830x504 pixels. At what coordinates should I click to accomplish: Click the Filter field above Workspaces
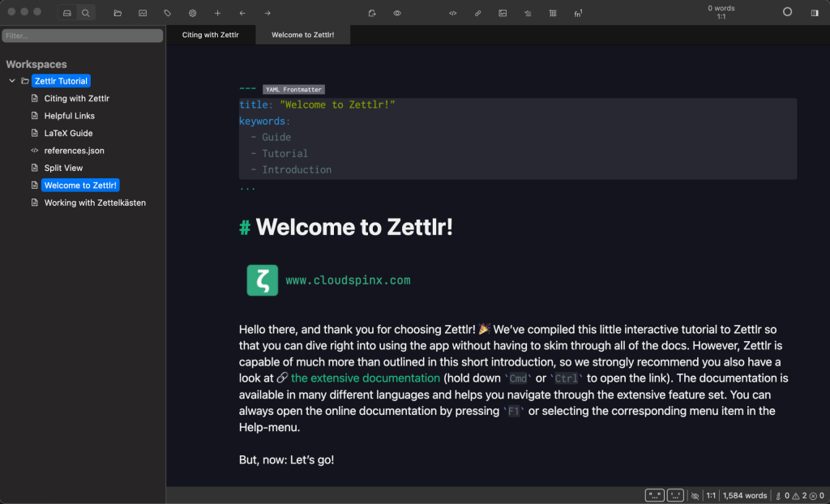[x=81, y=35]
